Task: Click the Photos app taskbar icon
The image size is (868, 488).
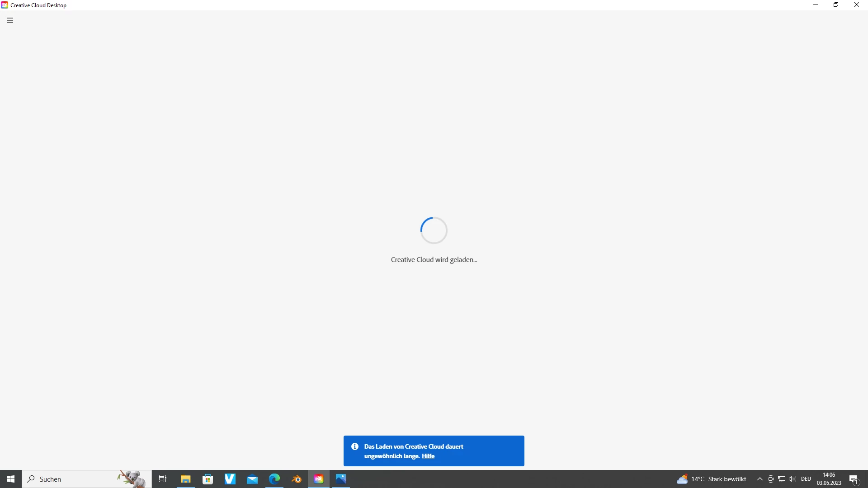Action: pos(341,479)
